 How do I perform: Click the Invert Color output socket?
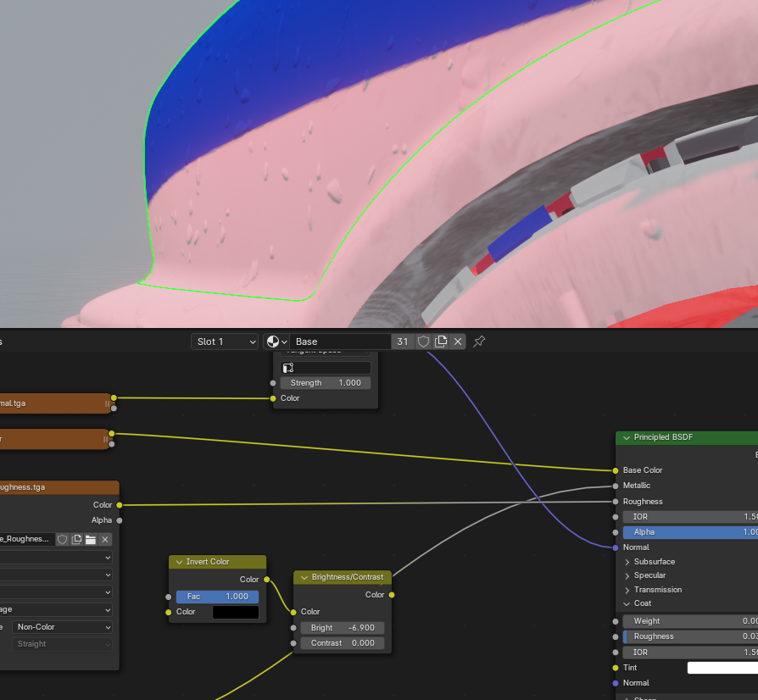point(267,579)
